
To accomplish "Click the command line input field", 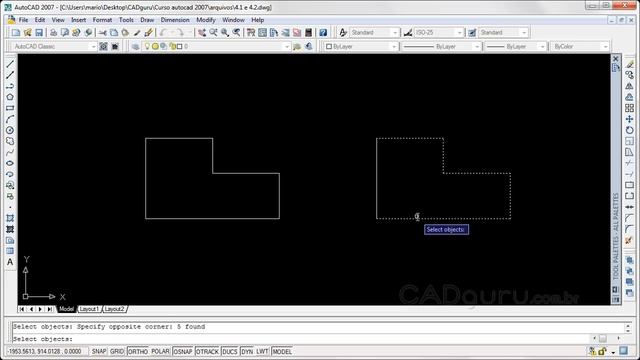I will point(300,339).
